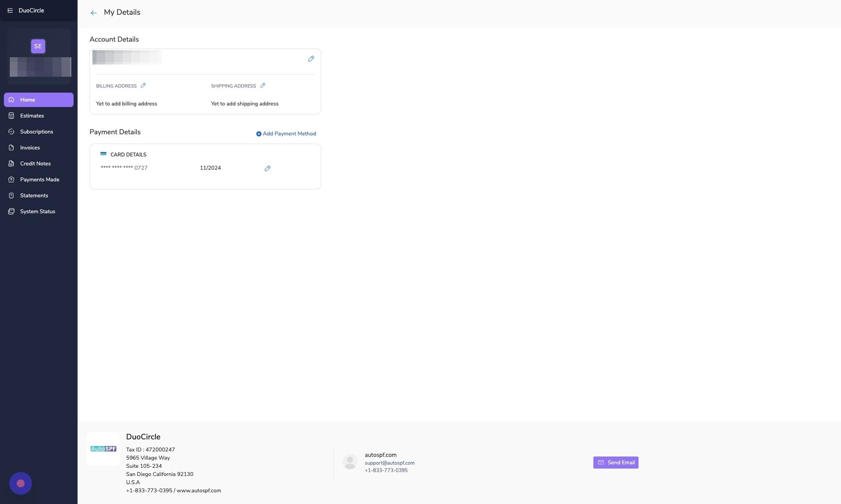Image resolution: width=841 pixels, height=504 pixels.
Task: Open the Estimates menu item
Action: [32, 116]
